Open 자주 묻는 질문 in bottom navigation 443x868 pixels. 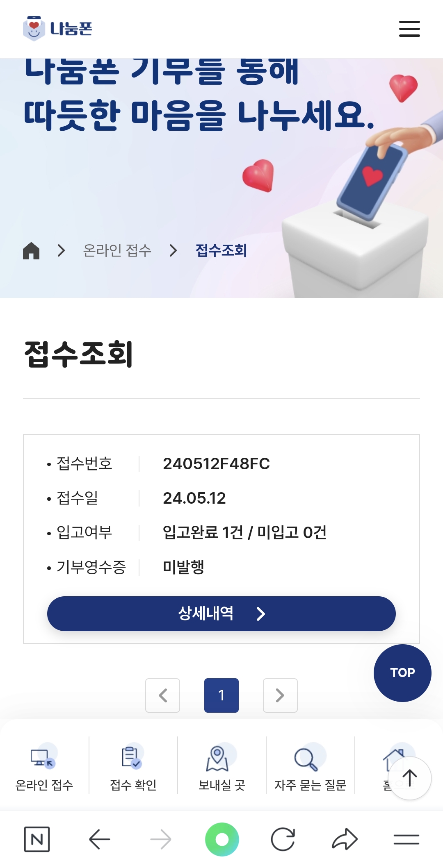[x=310, y=766]
